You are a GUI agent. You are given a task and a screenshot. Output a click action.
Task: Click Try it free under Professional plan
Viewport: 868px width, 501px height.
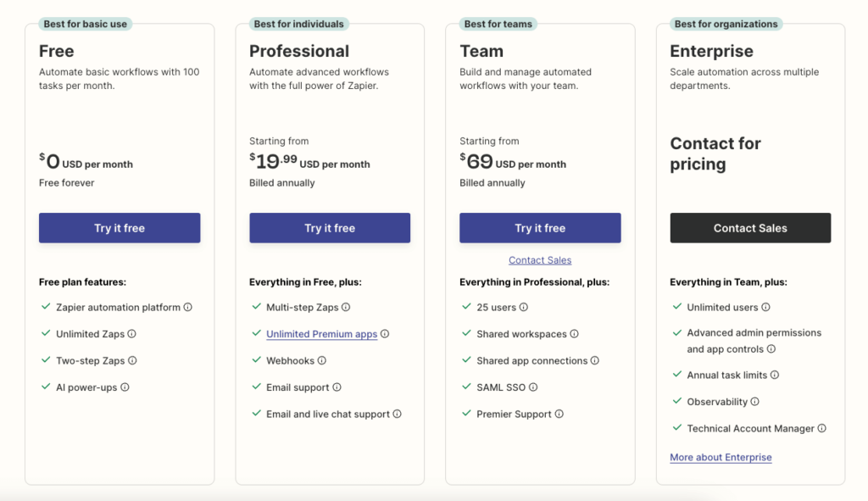click(x=330, y=228)
